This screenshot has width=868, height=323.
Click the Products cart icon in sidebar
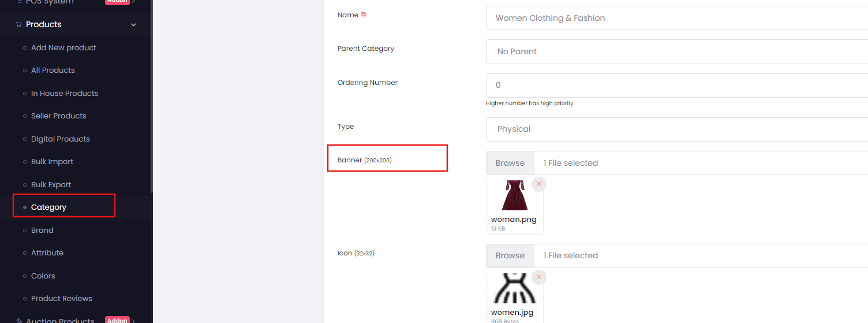[18, 25]
